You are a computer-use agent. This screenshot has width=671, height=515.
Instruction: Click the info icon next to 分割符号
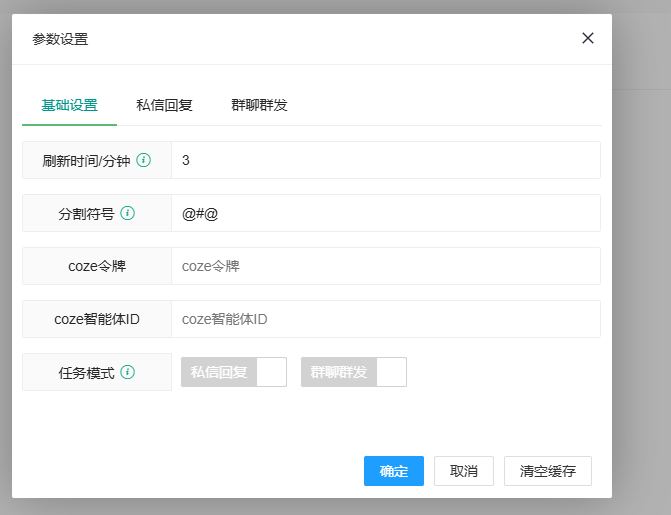128,213
